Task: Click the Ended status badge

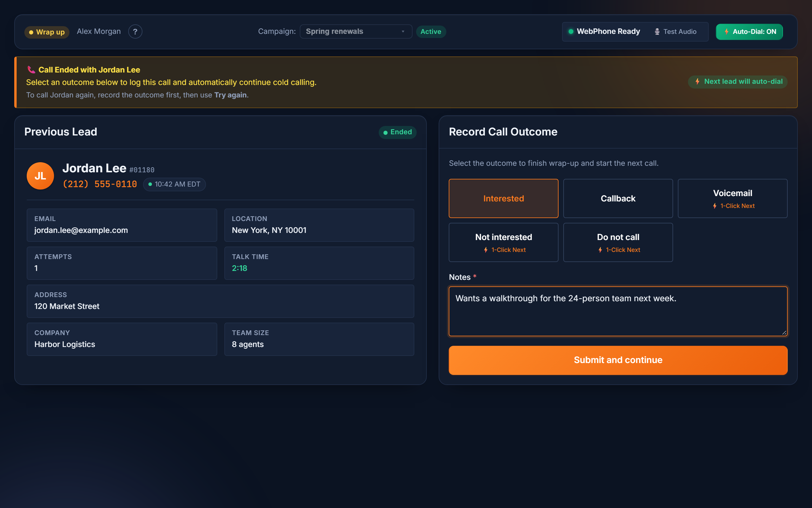Action: click(397, 132)
